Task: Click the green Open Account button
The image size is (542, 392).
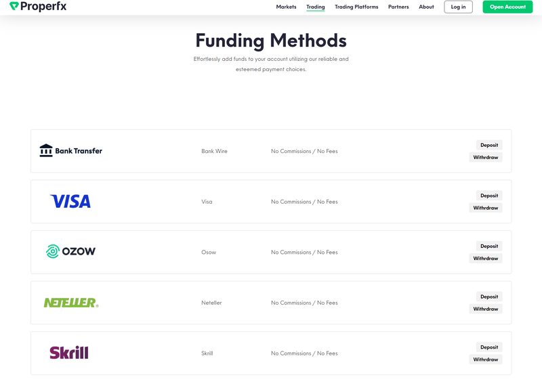Action: [507, 7]
